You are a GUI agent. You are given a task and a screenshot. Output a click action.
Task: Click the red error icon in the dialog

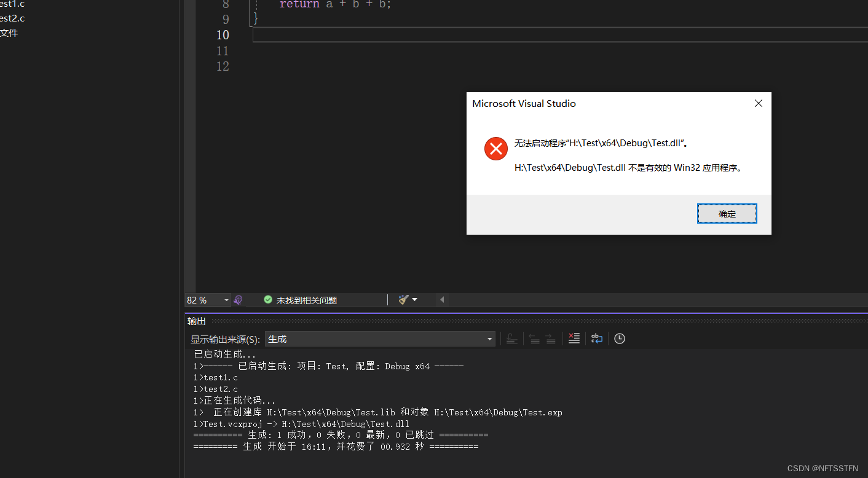click(x=495, y=149)
